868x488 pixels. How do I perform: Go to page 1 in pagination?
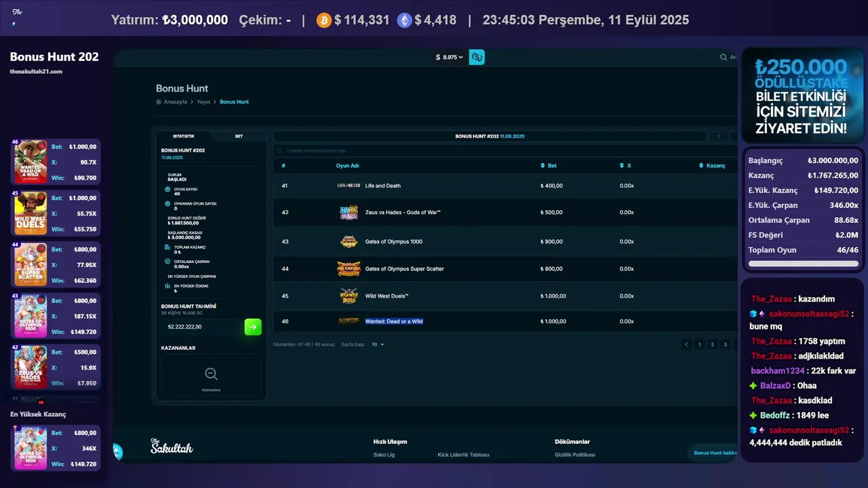[699, 344]
